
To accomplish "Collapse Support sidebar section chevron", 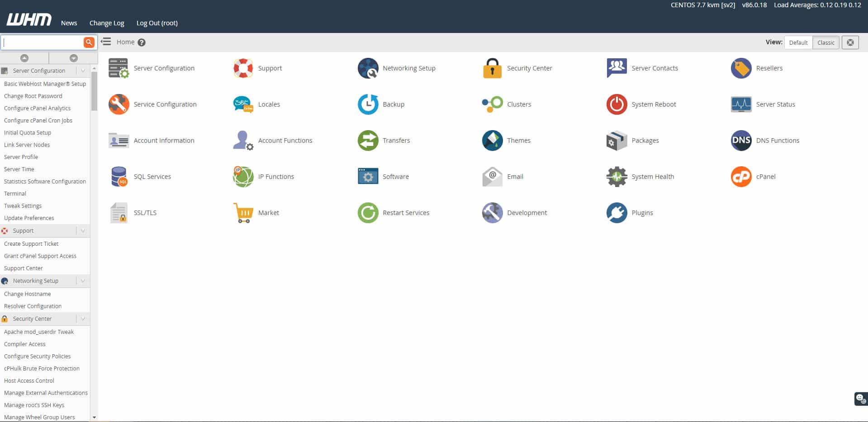I will click(x=83, y=230).
